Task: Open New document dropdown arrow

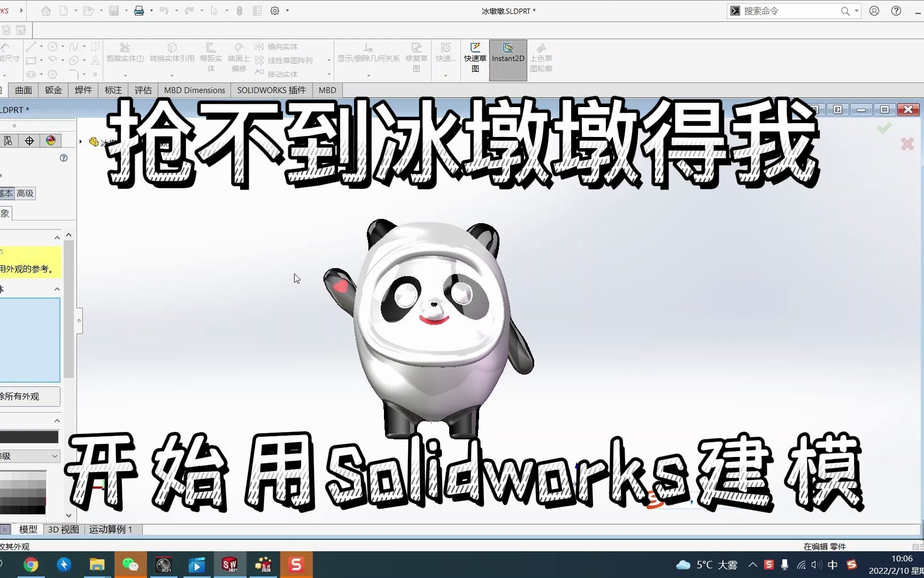Action: pos(76,11)
